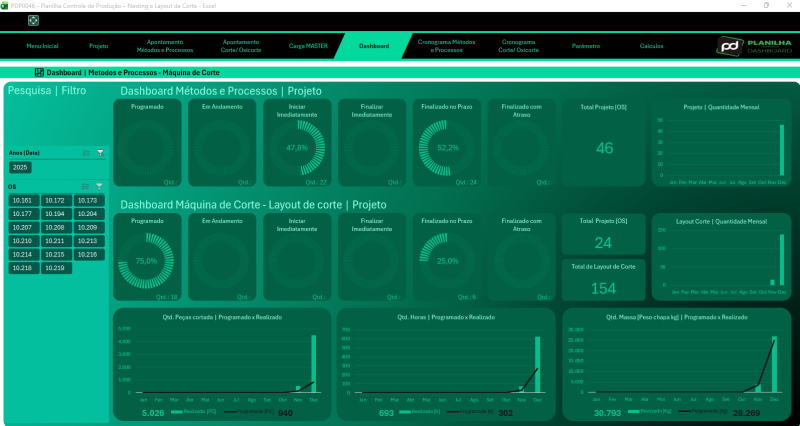The width and height of the screenshot is (800, 426).
Task: Click the Total Projeto (OS) 46 card
Action: (x=604, y=143)
